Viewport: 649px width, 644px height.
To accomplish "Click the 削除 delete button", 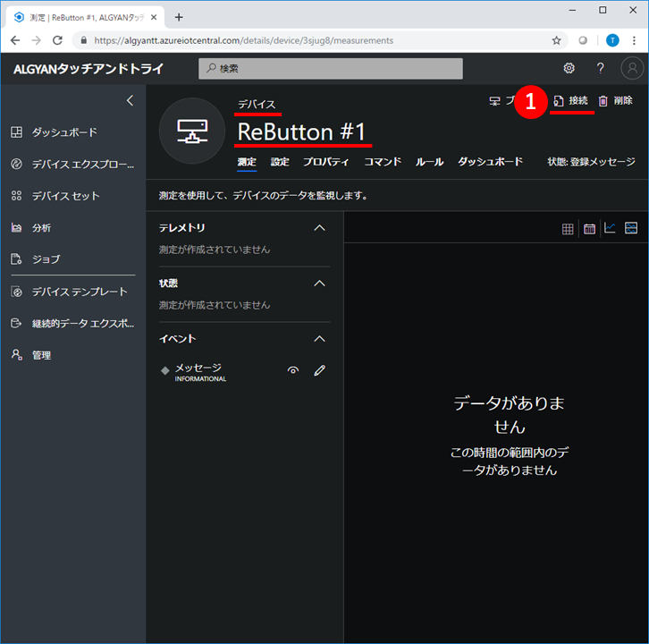I will (616, 101).
